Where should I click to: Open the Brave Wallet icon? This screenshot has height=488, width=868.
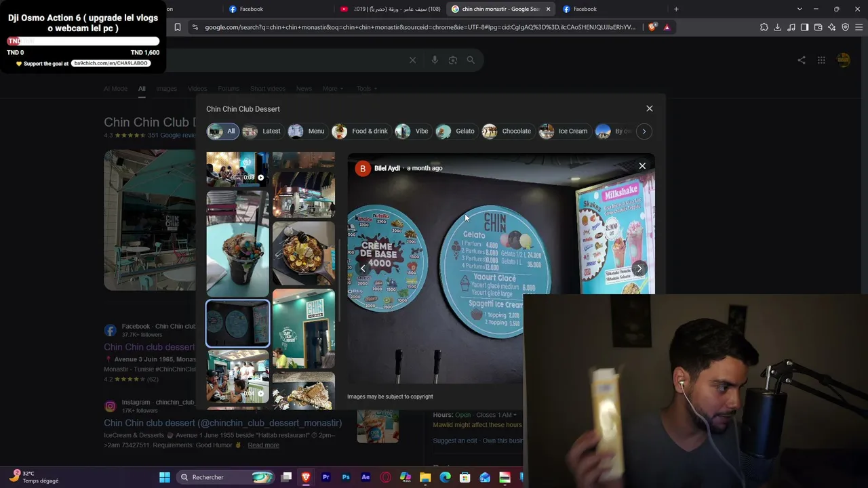pyautogui.click(x=818, y=27)
